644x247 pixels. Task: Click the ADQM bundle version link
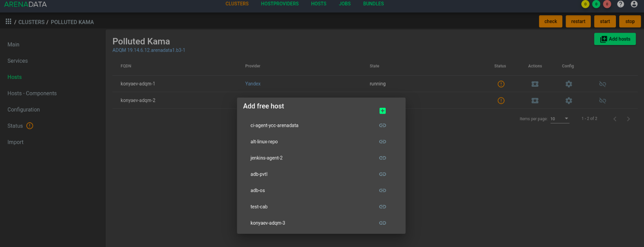coord(149,50)
